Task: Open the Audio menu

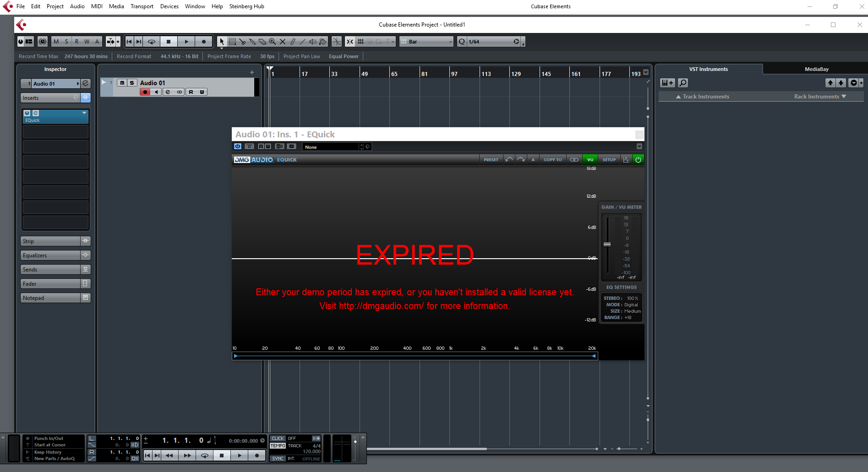Action: [77, 6]
